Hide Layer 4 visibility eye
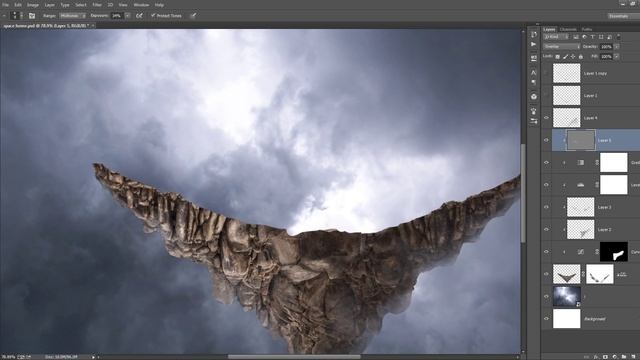The height and width of the screenshot is (360, 640). 547,118
